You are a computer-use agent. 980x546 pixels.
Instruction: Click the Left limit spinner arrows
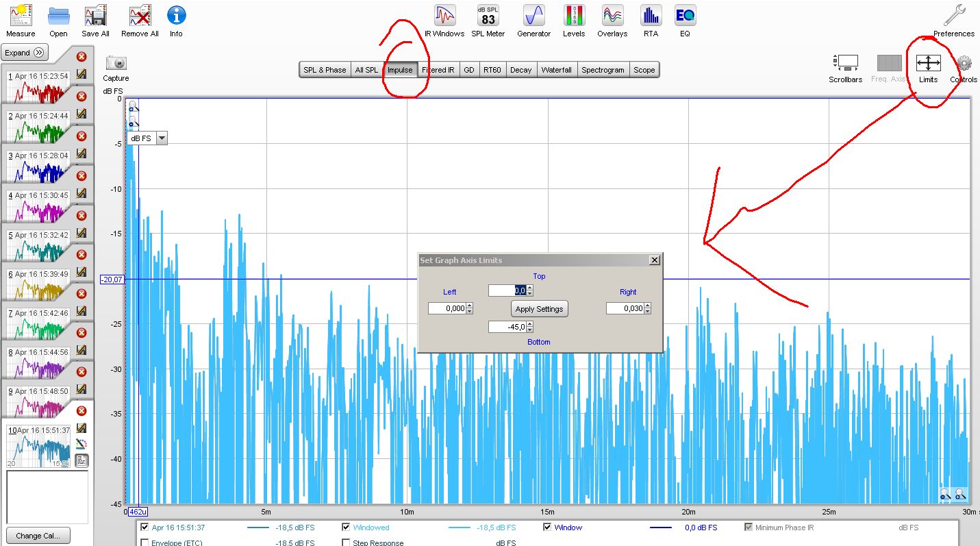tap(469, 309)
